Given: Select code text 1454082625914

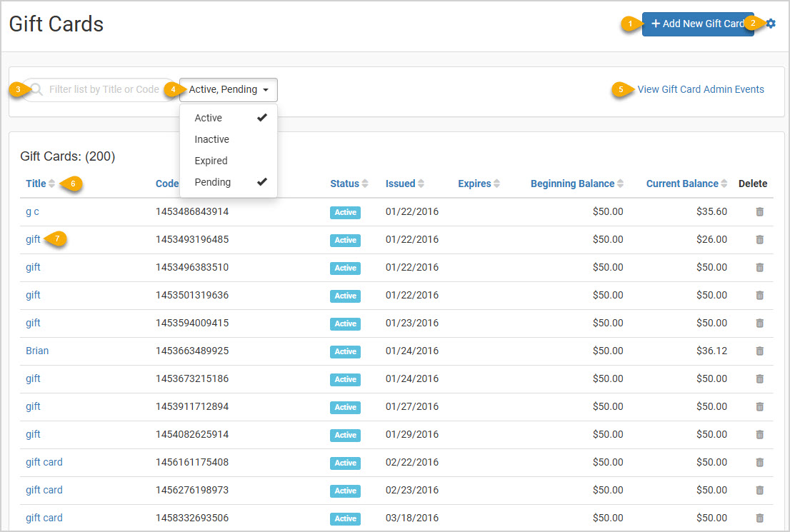Looking at the screenshot, I should pyautogui.click(x=192, y=434).
